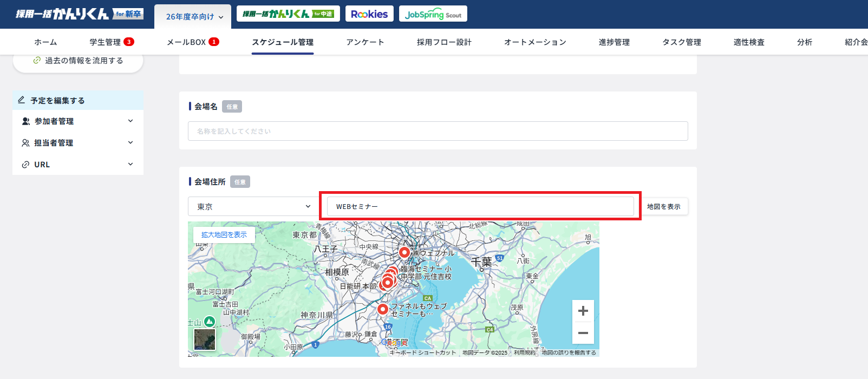Open the 東京 prefecture dropdown

(x=253, y=206)
